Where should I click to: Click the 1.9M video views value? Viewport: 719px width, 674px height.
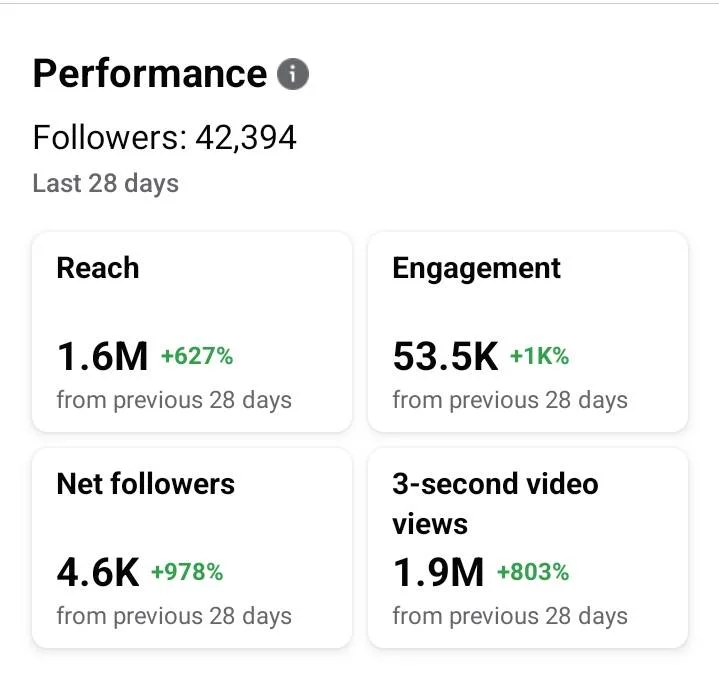[x=438, y=572]
